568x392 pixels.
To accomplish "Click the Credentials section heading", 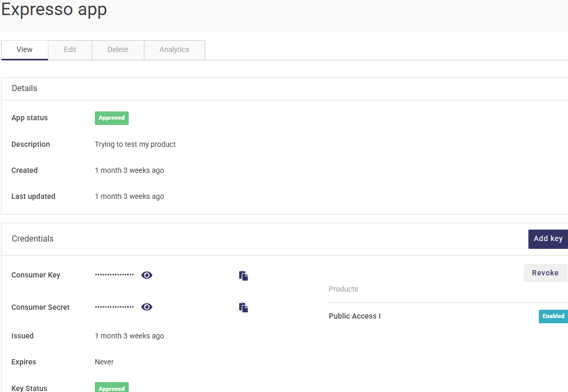I will click(33, 239).
